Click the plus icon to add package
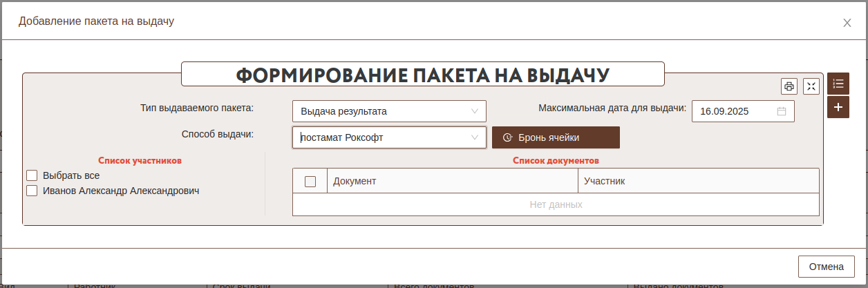The image size is (868, 288). tap(838, 107)
